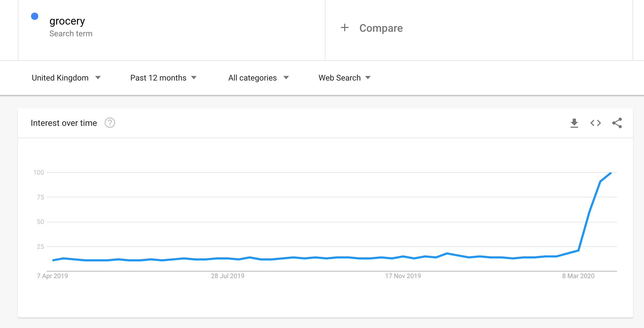This screenshot has width=644, height=328.
Task: Click the blue grocery color dot
Action: pyautogui.click(x=35, y=16)
